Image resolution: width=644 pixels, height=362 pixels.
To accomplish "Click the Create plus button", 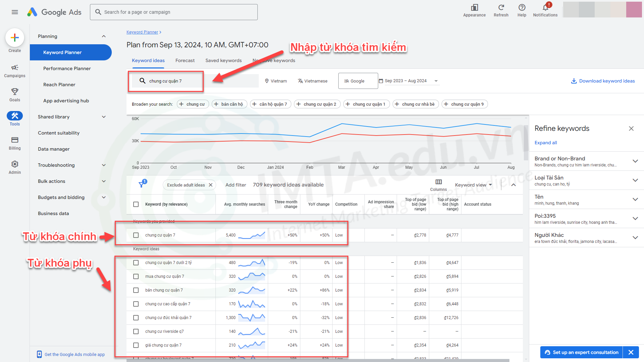I will point(15,38).
